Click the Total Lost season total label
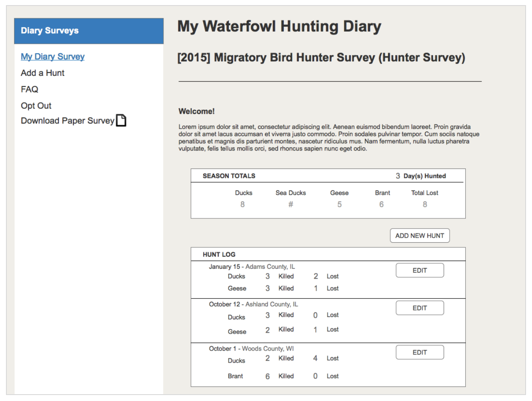532x401 pixels. point(424,193)
